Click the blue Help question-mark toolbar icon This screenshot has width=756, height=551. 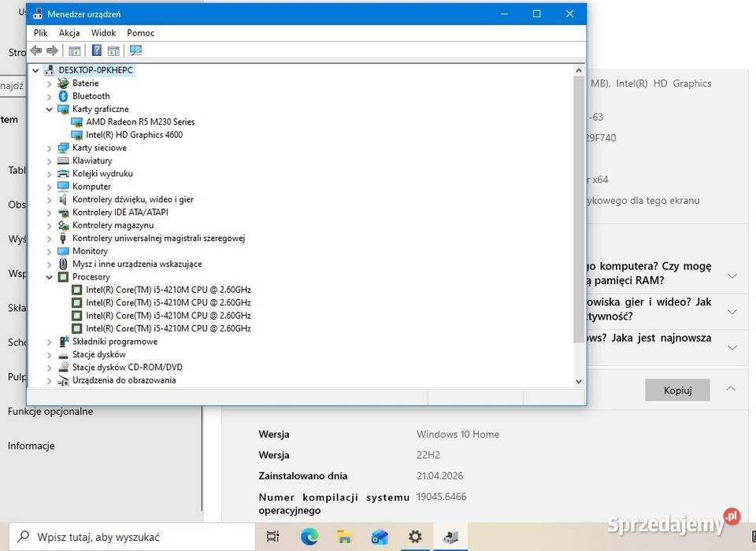click(x=96, y=50)
